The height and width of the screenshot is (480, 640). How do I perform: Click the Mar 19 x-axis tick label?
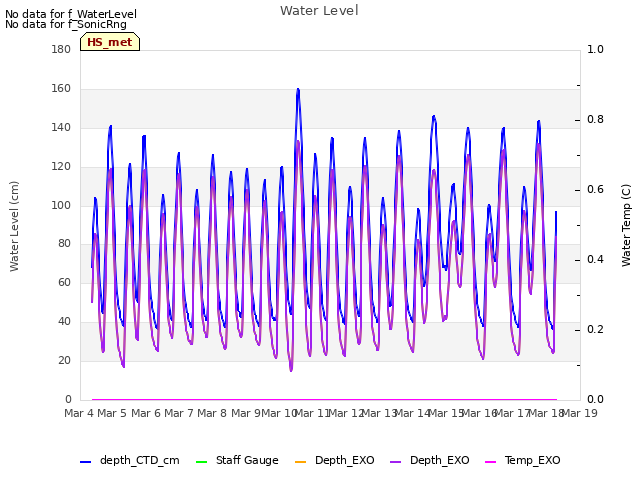[x=580, y=413]
